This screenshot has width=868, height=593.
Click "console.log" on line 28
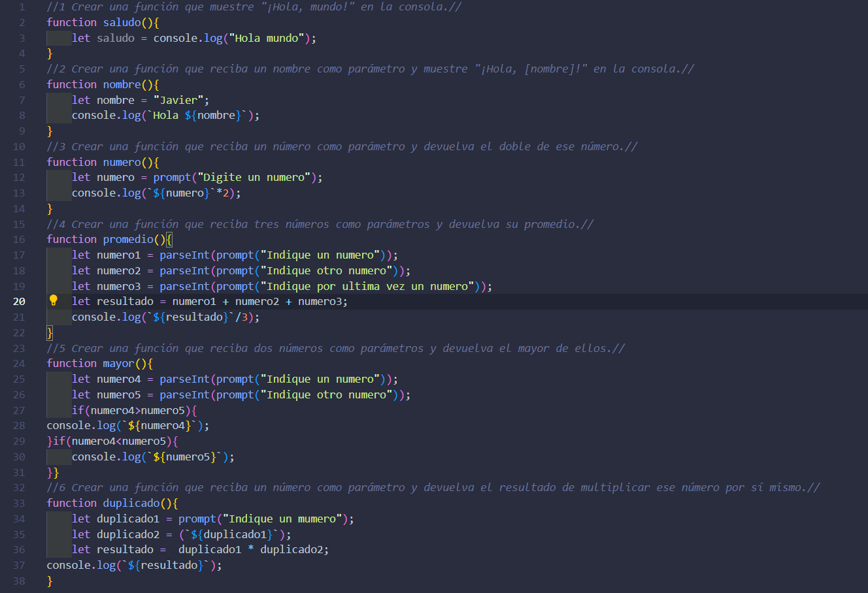[81, 425]
